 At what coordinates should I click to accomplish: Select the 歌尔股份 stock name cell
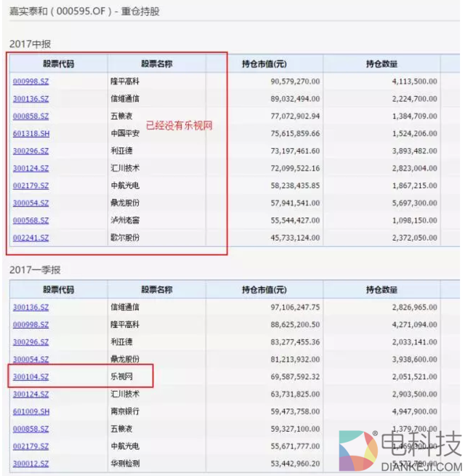[125, 238]
